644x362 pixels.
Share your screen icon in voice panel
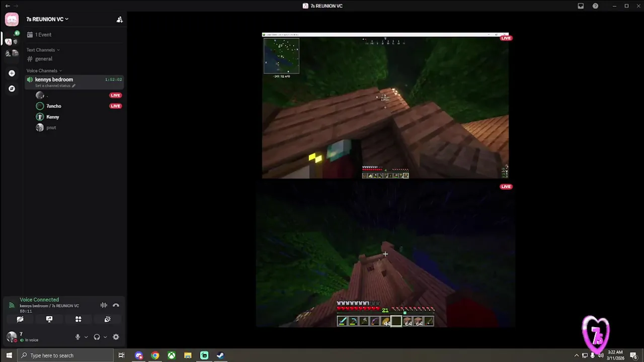tap(49, 319)
